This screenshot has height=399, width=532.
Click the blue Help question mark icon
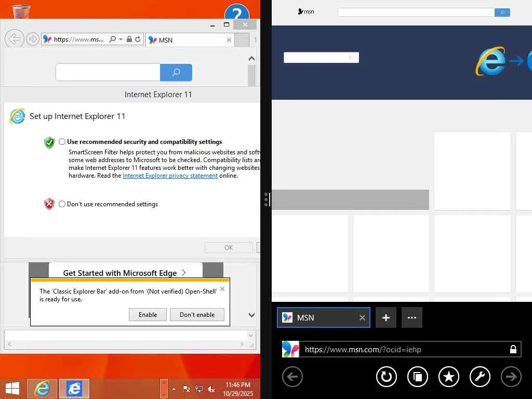(x=237, y=12)
